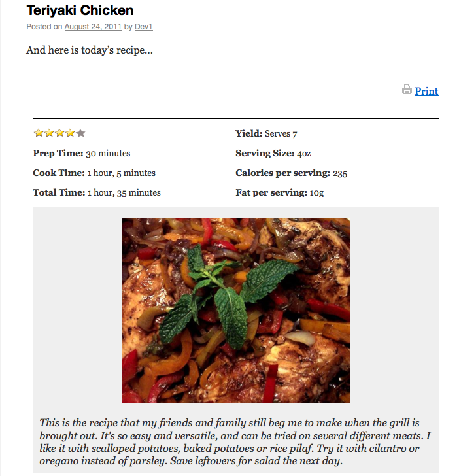Click the third rating star
Screen dimensions: 476x476
59,133
